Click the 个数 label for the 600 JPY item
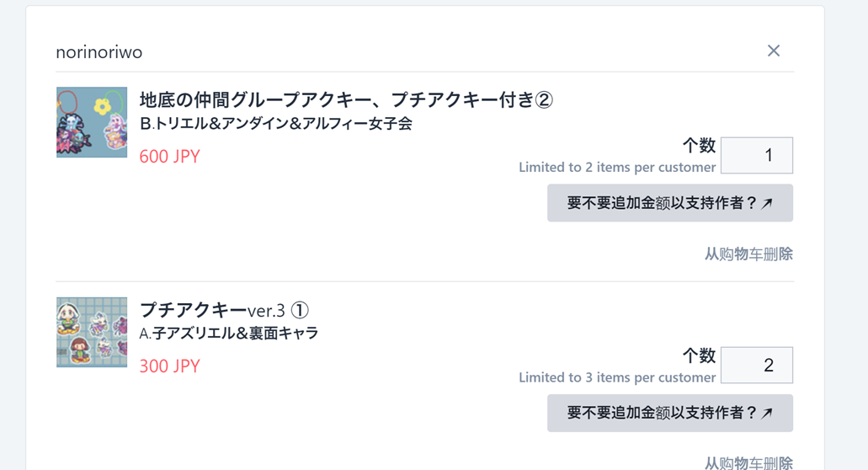The image size is (868, 470). tap(699, 145)
